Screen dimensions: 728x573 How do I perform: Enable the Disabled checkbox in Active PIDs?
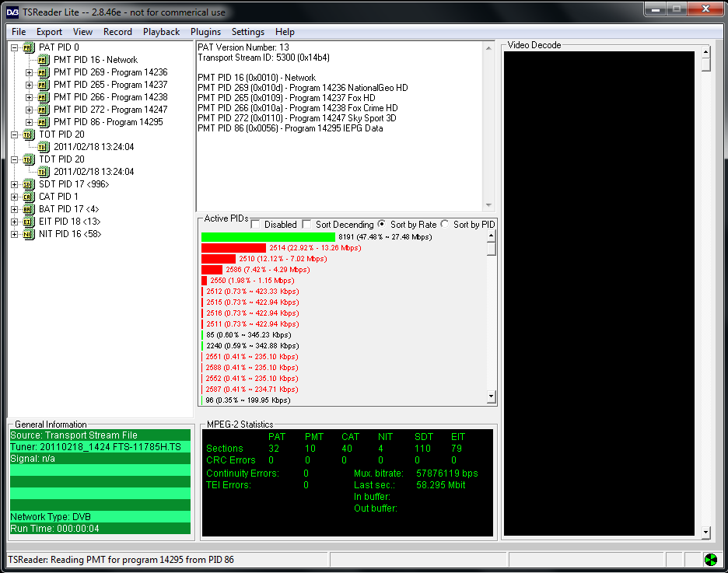255,225
